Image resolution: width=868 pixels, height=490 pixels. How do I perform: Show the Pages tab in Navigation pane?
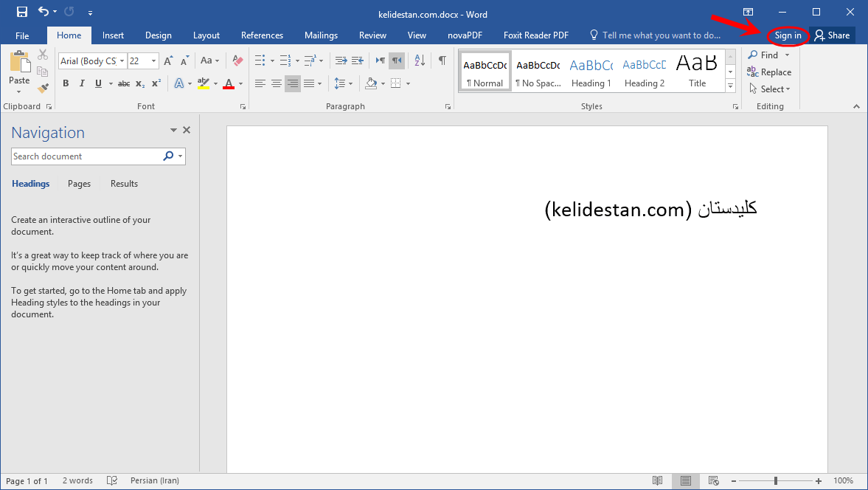coord(79,184)
